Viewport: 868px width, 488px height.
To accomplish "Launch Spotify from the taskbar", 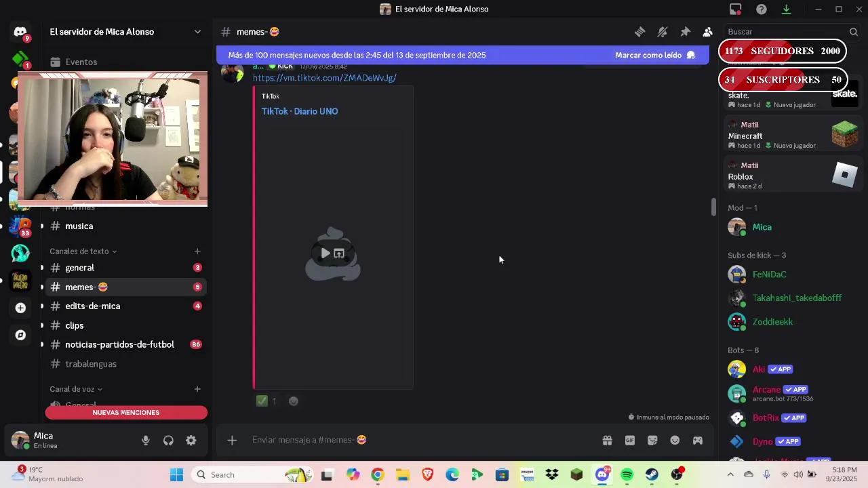I will coord(627,475).
